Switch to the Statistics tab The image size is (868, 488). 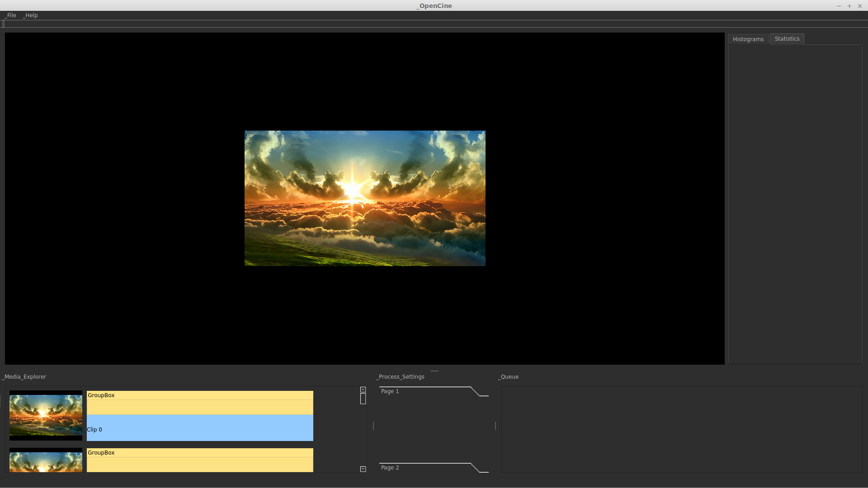click(x=787, y=39)
